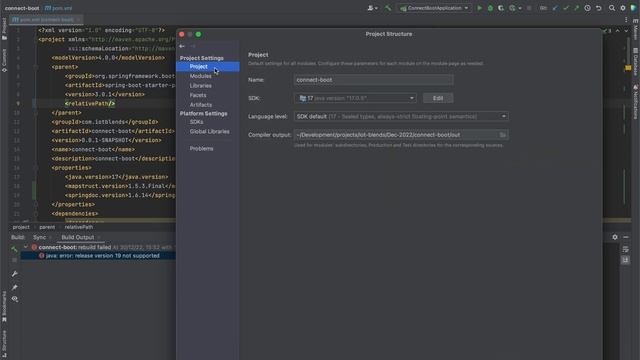Click the back arrow in Project Structure dialog
The height and width of the screenshot is (360, 640).
pos(182,46)
